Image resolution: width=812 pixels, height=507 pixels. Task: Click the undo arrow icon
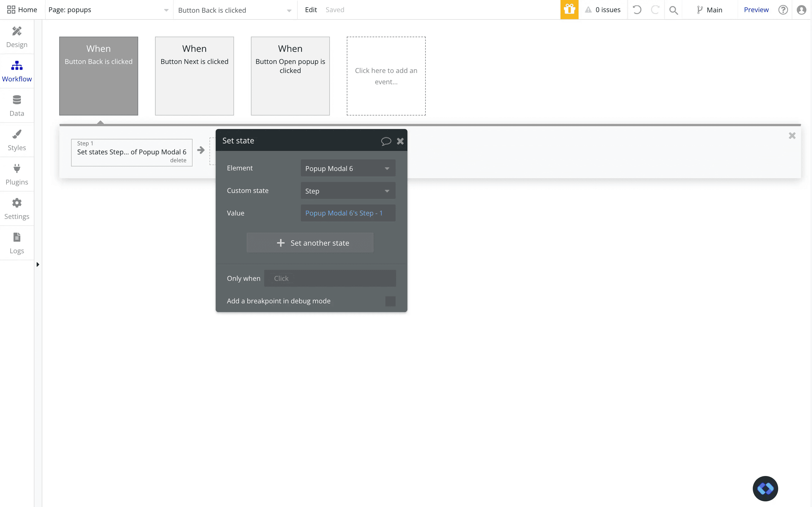637,10
